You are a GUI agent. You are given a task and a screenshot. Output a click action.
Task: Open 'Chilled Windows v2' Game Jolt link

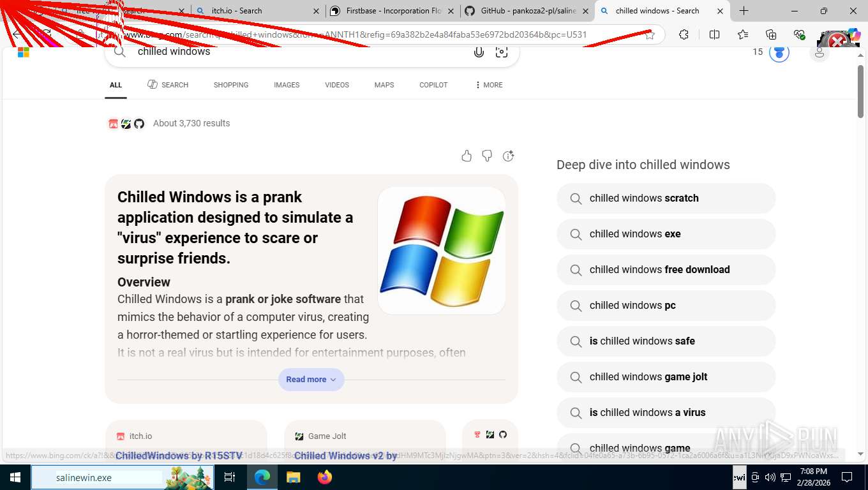click(x=345, y=456)
